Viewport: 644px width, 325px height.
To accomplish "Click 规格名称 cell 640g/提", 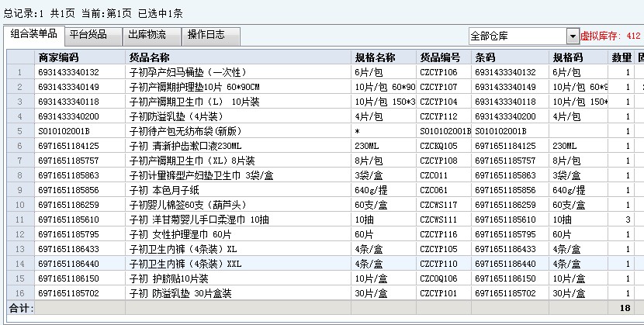I will (x=383, y=190).
